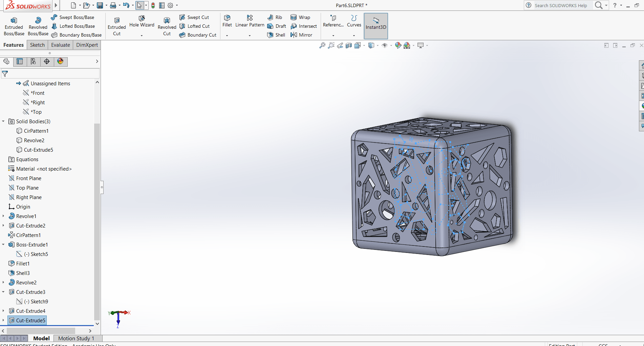Open the Evaluate tab
Viewport: 644px width, 346px height.
(x=61, y=45)
